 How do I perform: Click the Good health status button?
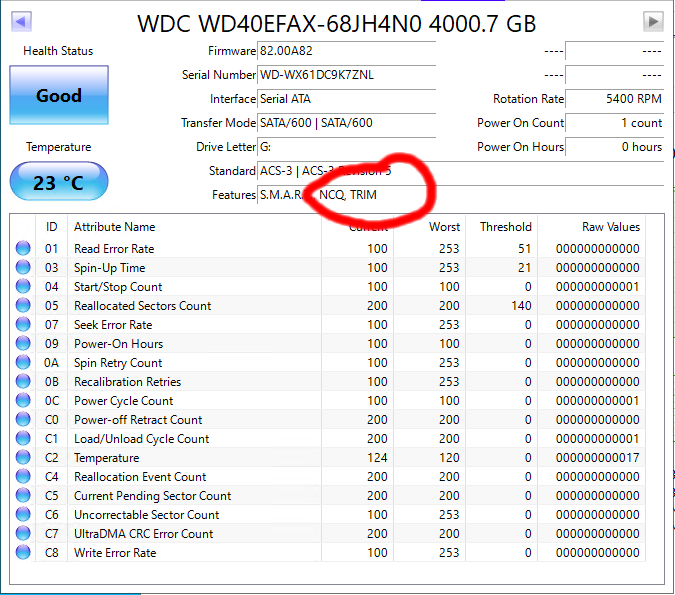pyautogui.click(x=59, y=95)
